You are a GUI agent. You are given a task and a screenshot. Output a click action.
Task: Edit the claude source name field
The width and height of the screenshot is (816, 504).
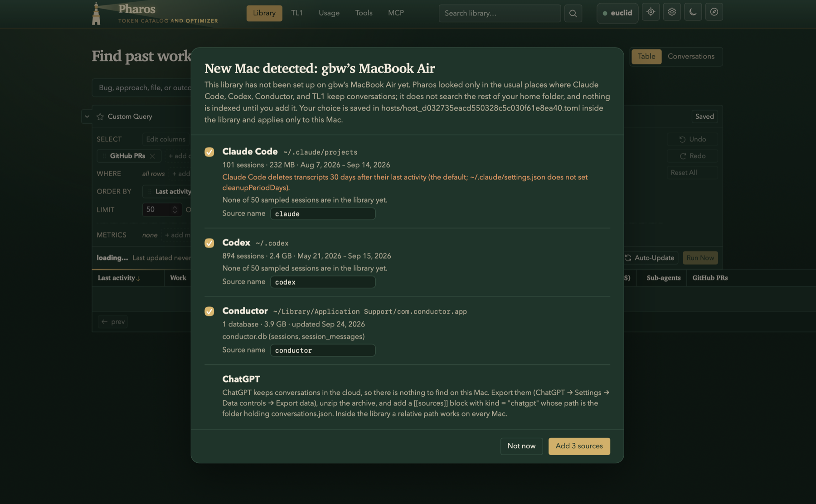tap(323, 214)
